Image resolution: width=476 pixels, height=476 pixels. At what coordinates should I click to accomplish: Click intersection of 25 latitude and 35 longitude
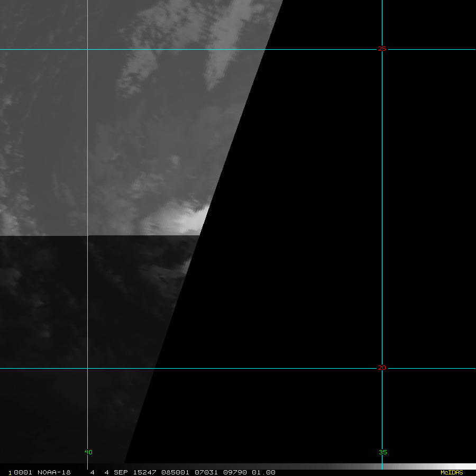(382, 50)
